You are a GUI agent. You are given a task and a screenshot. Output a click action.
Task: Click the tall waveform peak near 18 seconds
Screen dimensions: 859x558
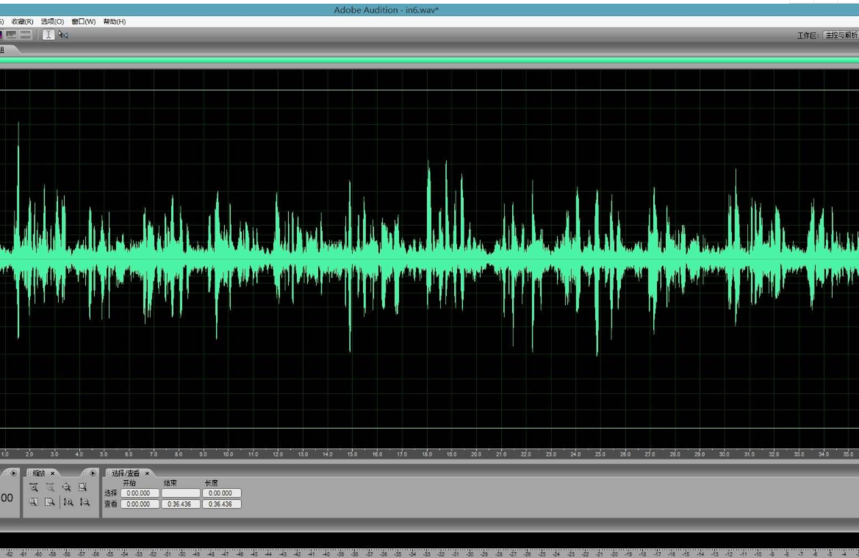[x=428, y=208]
